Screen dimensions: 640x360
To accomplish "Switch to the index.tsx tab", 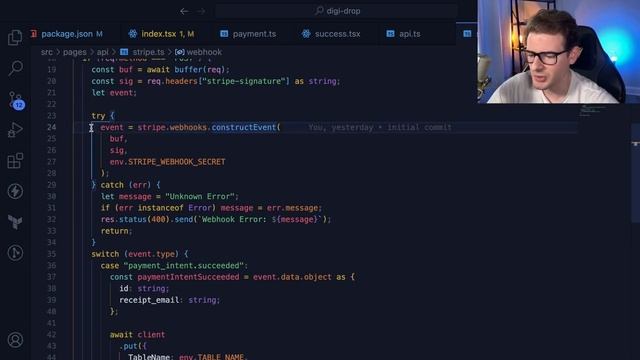I will [161, 34].
